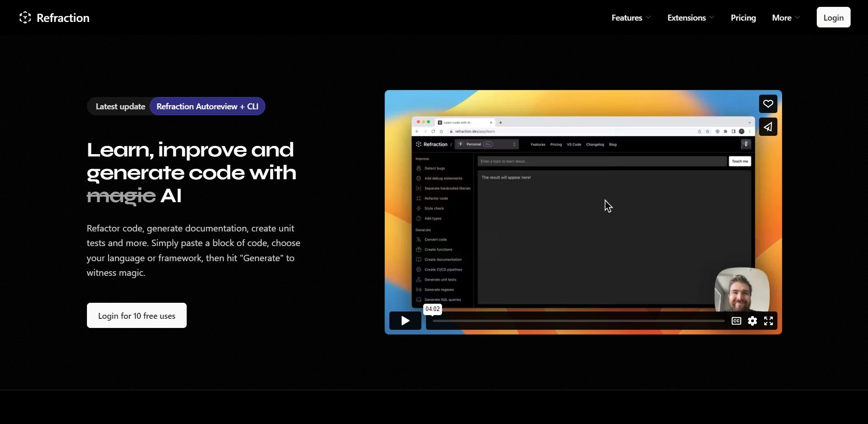This screenshot has height=424, width=868.
Task: Select the Refactor code icon in the demo sidebar
Action: tap(419, 198)
